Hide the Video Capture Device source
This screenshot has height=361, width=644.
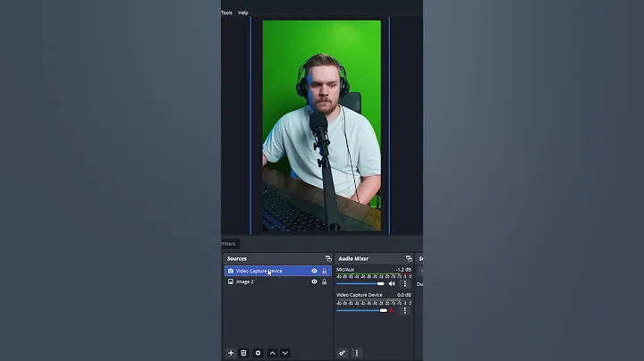[314, 271]
